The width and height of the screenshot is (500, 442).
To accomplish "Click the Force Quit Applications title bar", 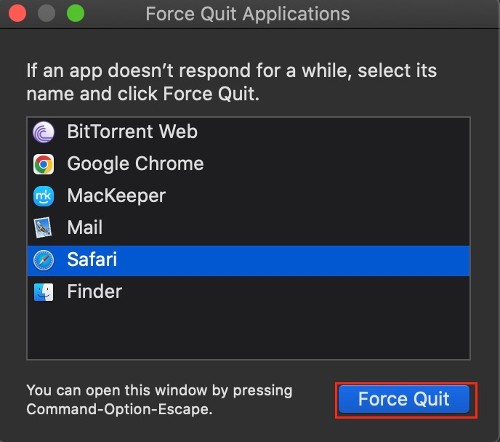I will coord(248,14).
